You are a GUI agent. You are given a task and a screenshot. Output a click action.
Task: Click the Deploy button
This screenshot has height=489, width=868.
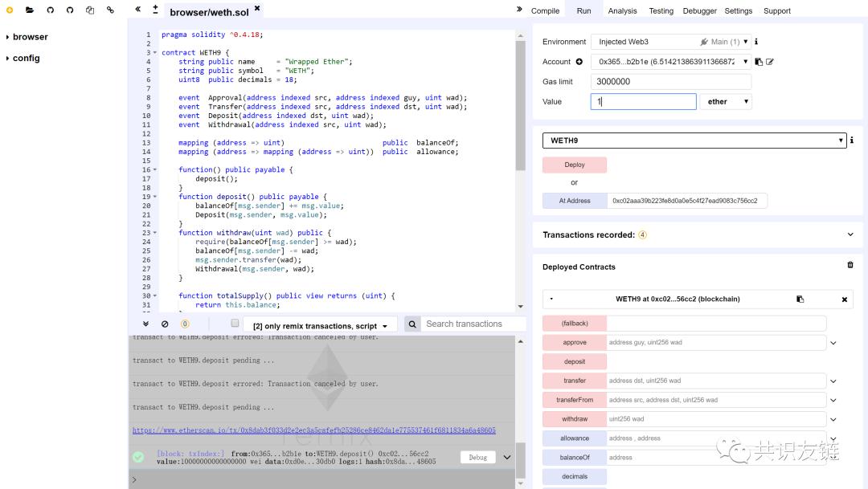click(575, 165)
